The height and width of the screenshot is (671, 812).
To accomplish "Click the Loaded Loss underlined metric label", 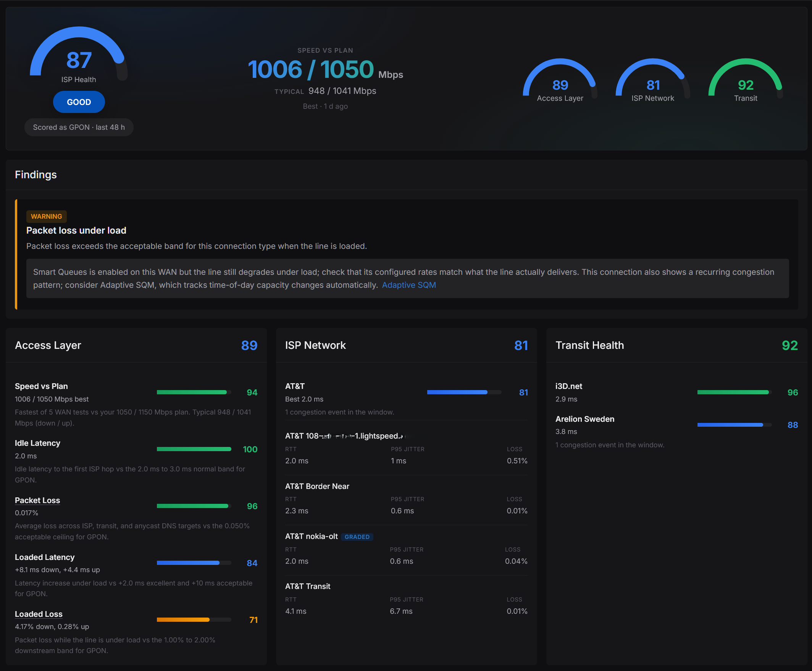I will (39, 614).
